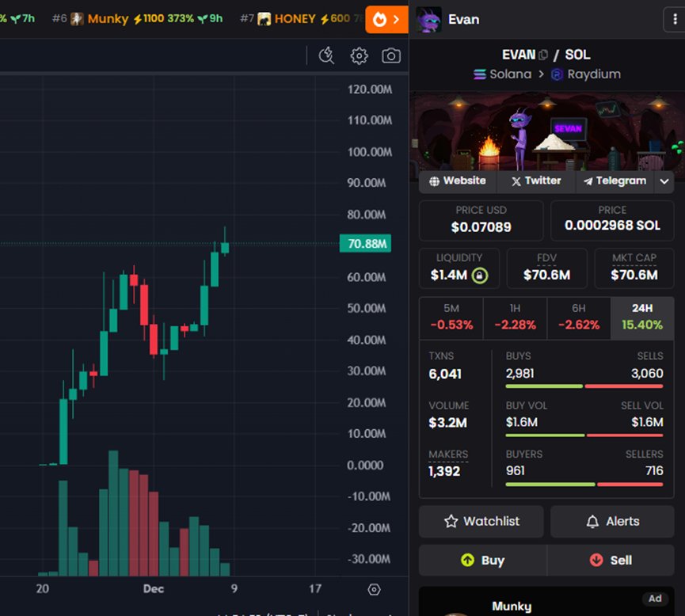Screen dimensions: 685x616
Task: Click the SELLERS 716 count
Action: [654, 470]
